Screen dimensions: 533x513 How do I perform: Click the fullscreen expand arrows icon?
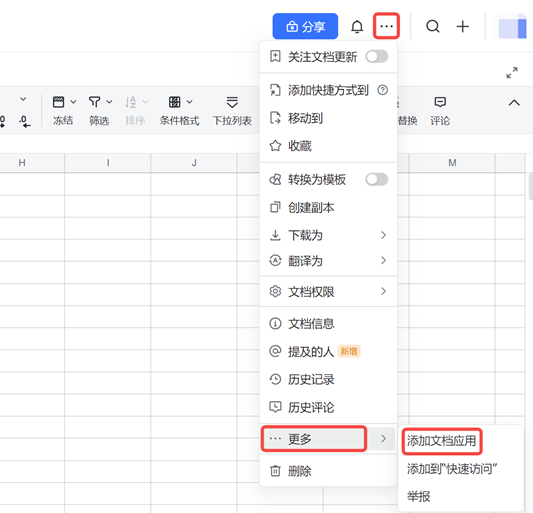coord(512,72)
